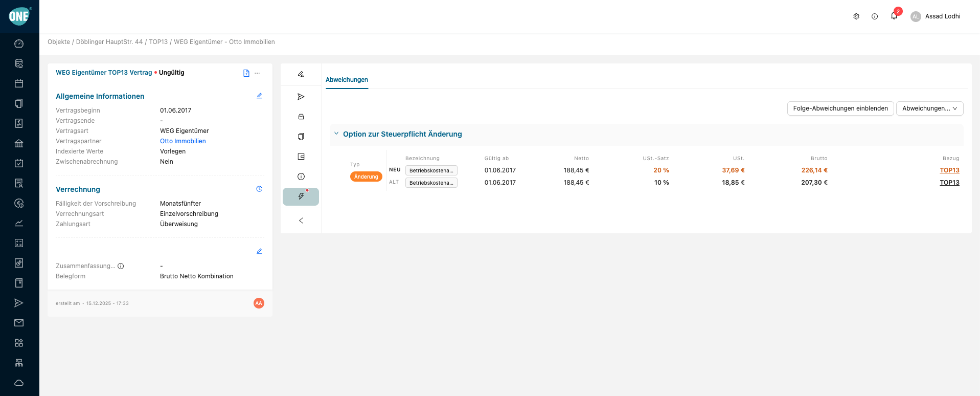Open TOP13 link in the NEU row
Screen dimensions: 980x396
[949, 170]
